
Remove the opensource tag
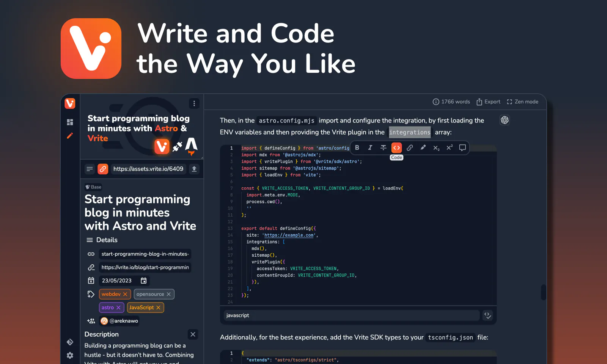[x=169, y=294]
